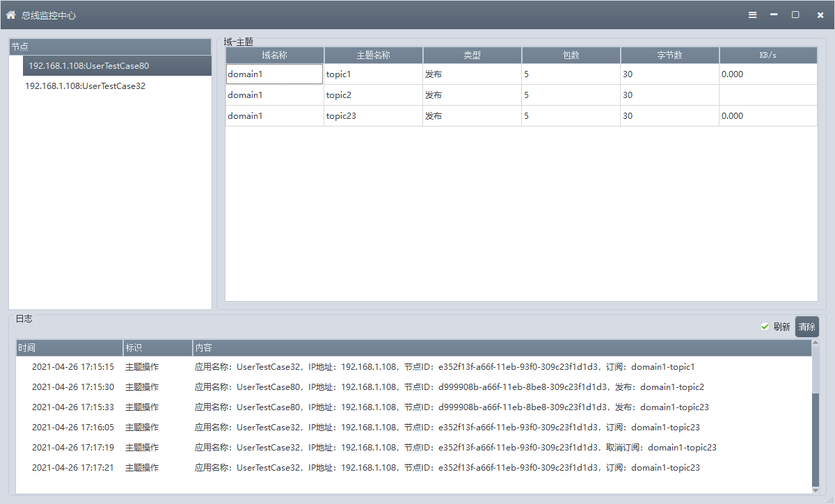Click the topic2 row's domain1 cell
Screen dimensions: 835x504
coord(275,95)
